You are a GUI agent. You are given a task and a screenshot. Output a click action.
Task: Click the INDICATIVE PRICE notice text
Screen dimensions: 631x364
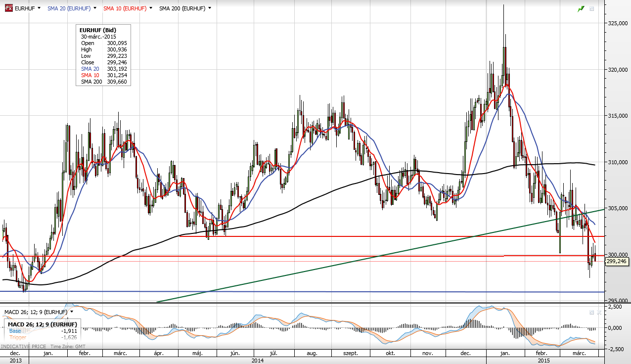[x=23, y=347]
